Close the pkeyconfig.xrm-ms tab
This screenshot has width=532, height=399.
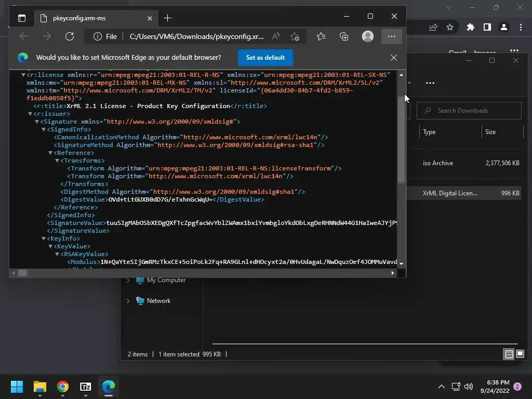click(x=150, y=18)
